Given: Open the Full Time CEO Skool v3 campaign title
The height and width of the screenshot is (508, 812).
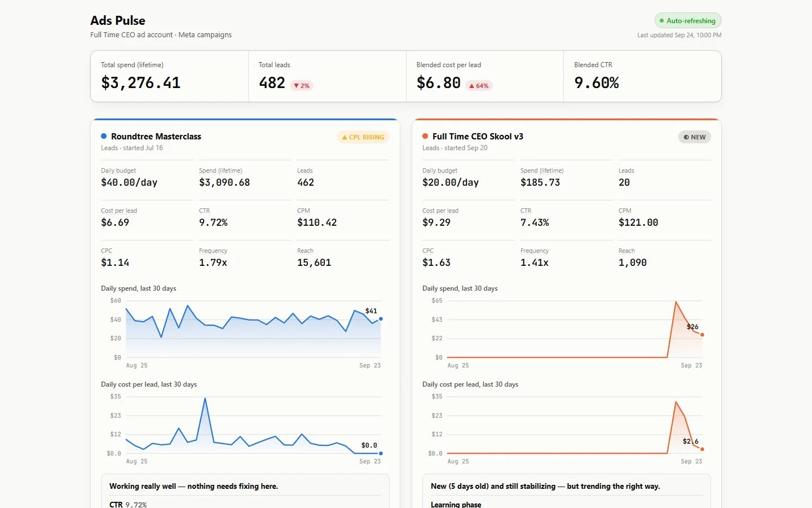Looking at the screenshot, I should [478, 137].
